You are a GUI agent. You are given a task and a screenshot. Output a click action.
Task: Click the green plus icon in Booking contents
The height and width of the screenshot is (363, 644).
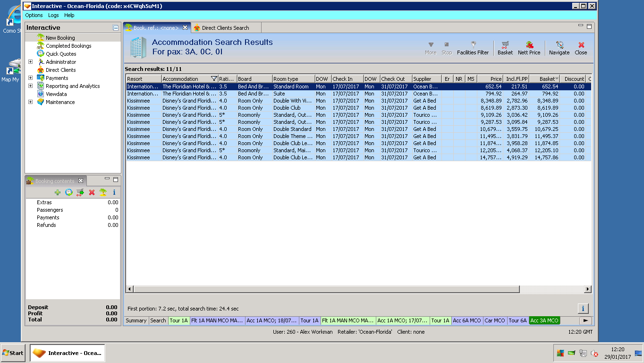point(58,192)
